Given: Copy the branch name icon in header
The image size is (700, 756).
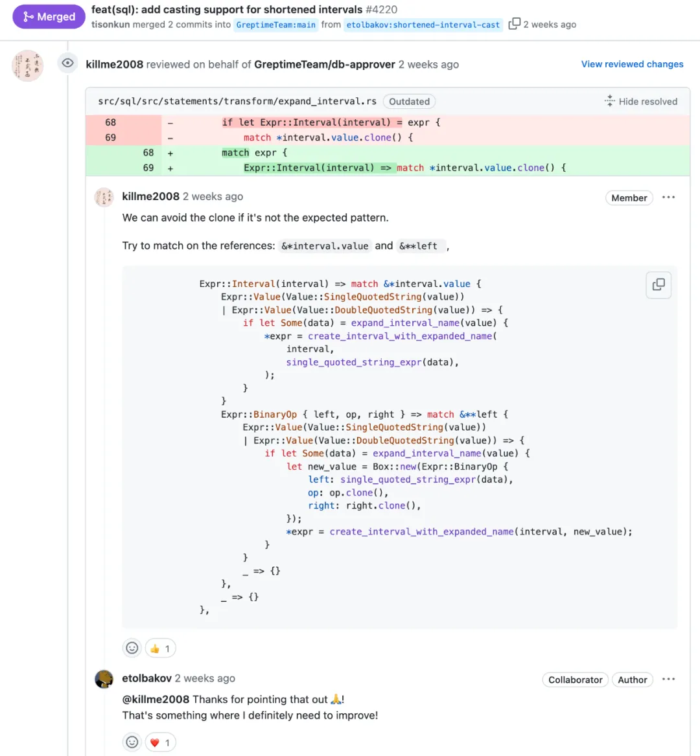Looking at the screenshot, I should click(514, 24).
